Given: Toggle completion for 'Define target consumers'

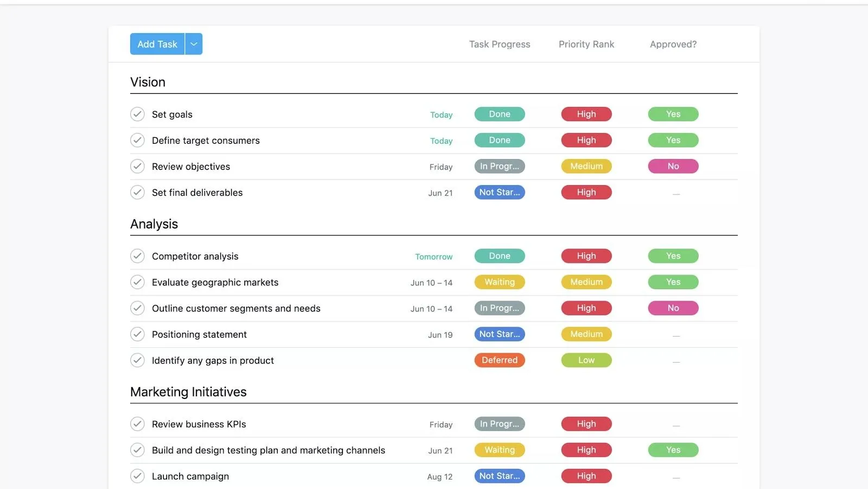Looking at the screenshot, I should (137, 140).
